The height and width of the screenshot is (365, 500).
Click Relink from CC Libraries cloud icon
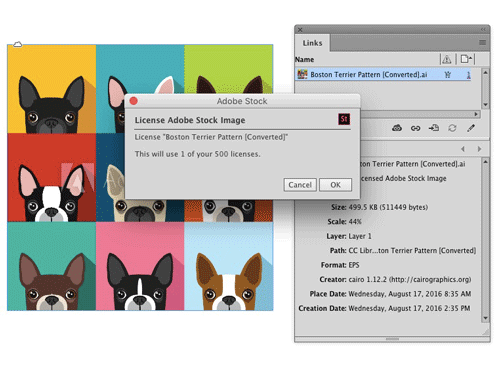397,128
